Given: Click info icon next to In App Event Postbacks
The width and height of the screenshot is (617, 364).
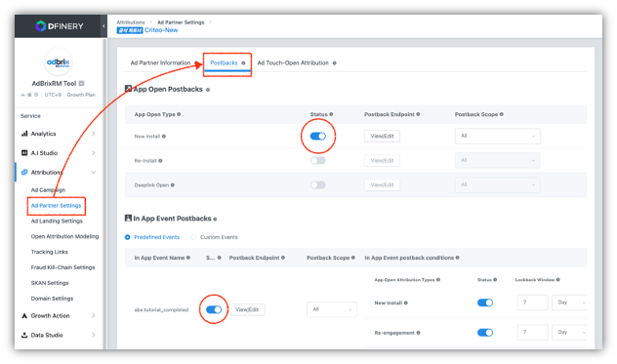Looking at the screenshot, I should [215, 220].
